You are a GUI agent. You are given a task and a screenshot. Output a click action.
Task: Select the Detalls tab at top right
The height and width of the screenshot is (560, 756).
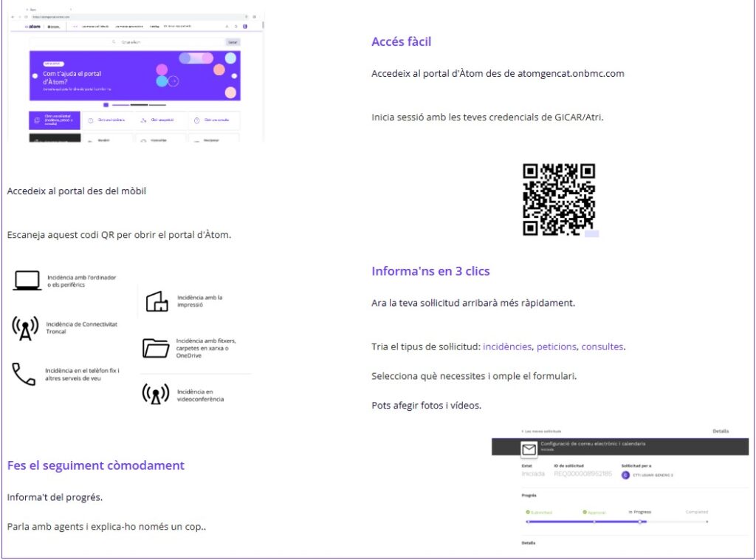pyautogui.click(x=721, y=431)
